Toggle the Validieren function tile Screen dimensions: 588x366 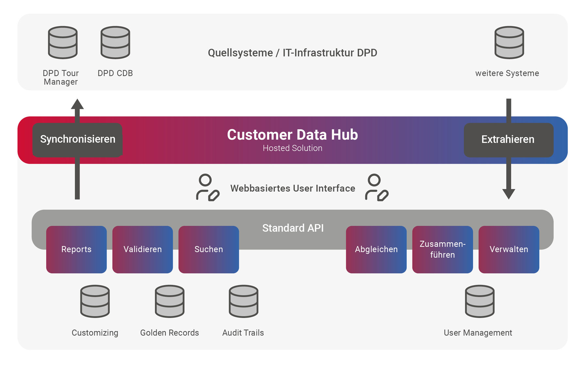(x=142, y=249)
